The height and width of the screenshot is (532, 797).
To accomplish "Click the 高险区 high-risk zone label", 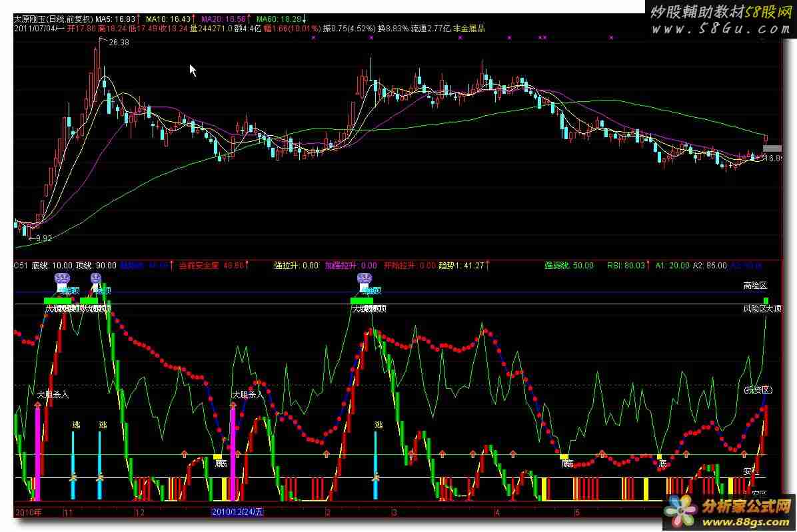I will click(x=755, y=286).
